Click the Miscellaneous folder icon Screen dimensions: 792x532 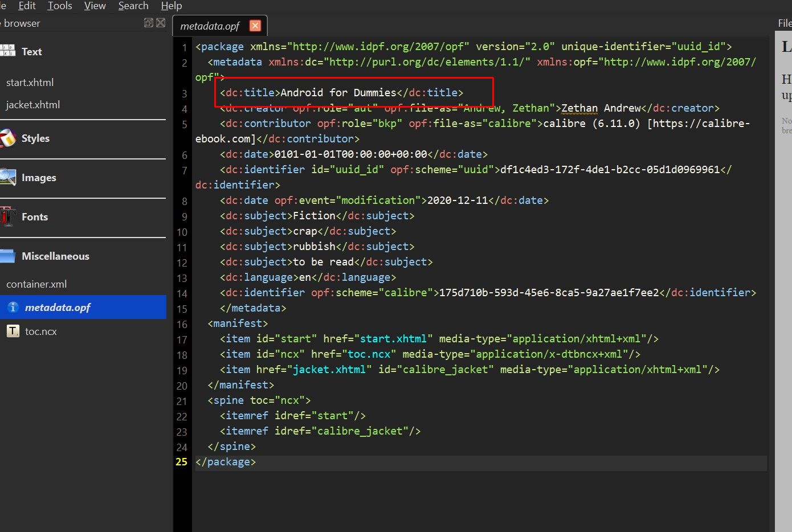pyautogui.click(x=7, y=256)
